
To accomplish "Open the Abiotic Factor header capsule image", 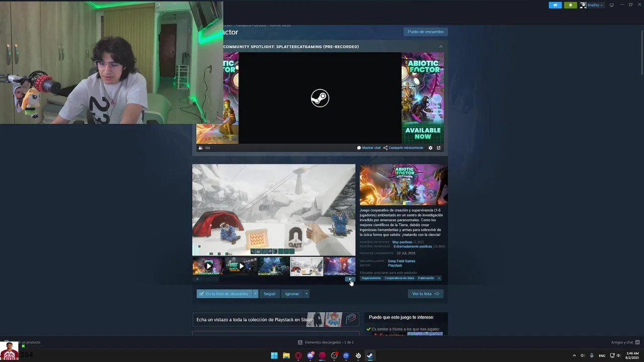I will [x=404, y=185].
